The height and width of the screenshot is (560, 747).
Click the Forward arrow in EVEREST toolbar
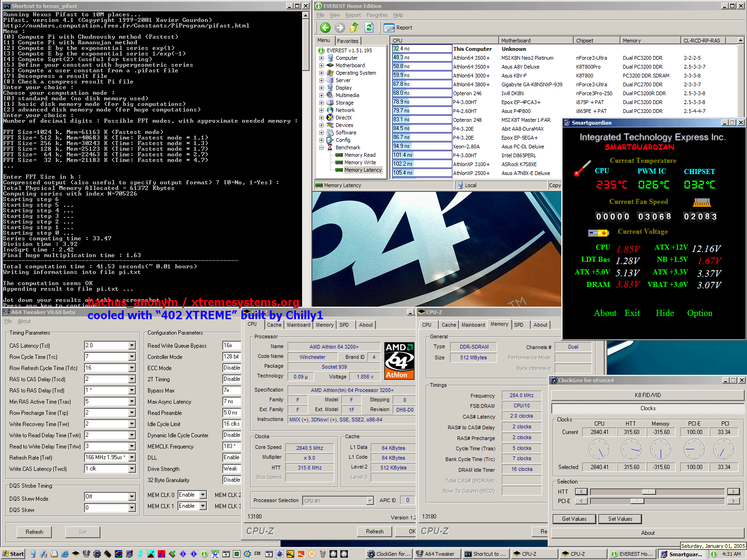(x=340, y=28)
